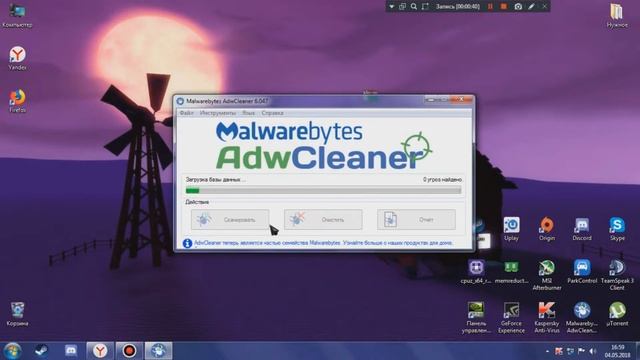This screenshot has width=640, height=360.
Task: Open the Discord desktop shortcut
Action: pyautogui.click(x=582, y=229)
